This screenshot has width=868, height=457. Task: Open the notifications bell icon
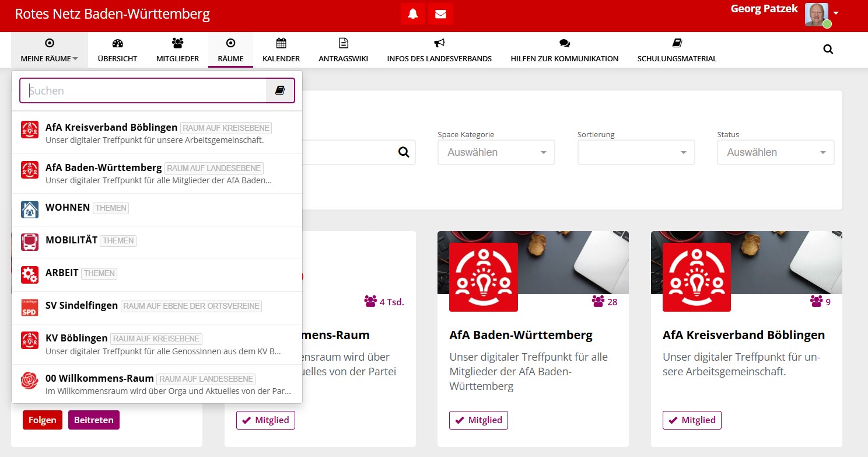(413, 14)
